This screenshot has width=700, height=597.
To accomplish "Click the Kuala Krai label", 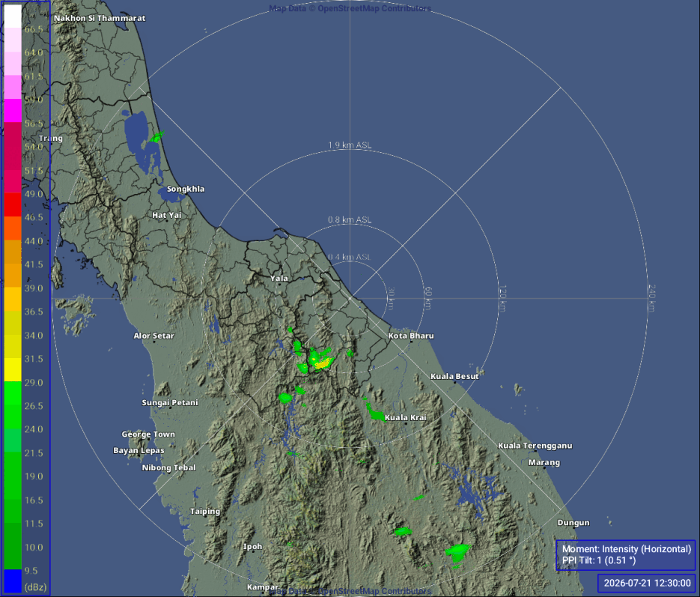I will 405,417.
